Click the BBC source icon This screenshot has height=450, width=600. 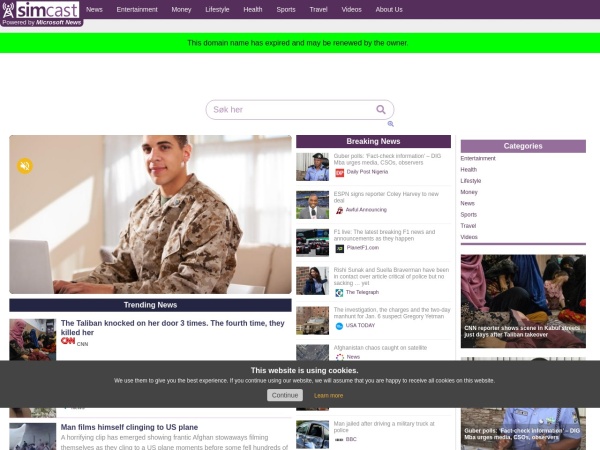(339, 440)
